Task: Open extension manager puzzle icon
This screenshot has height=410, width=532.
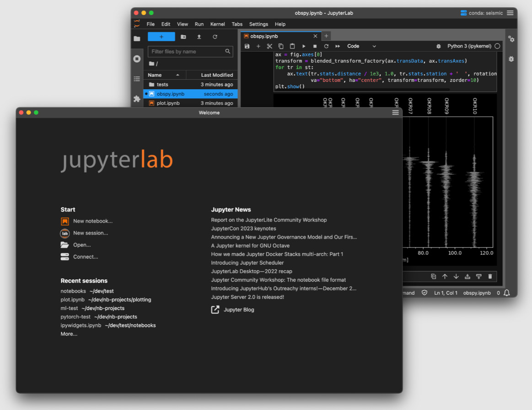Action: click(137, 99)
